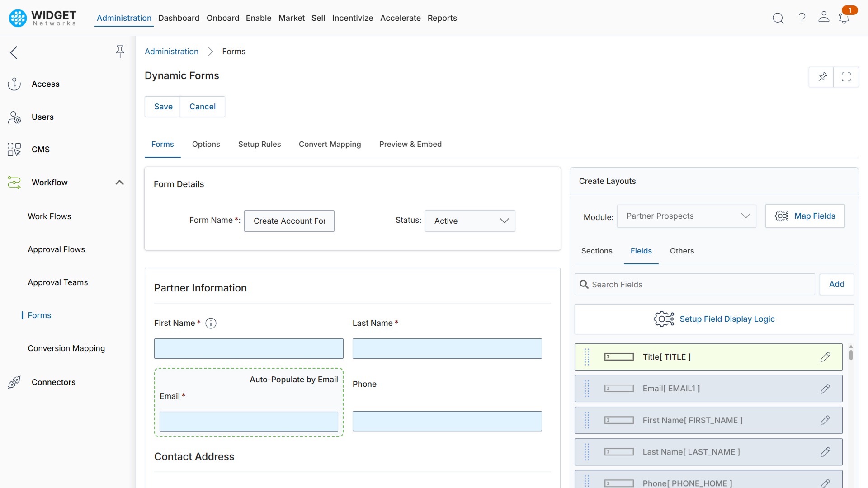Viewport: 868px width, 488px height.
Task: Click the help question mark icon
Action: click(802, 18)
